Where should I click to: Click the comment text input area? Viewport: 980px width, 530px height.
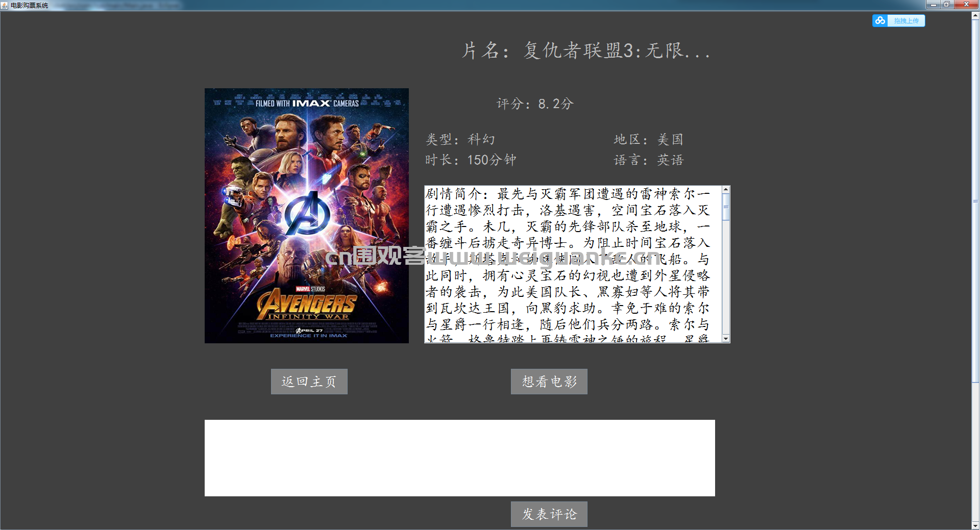click(459, 458)
